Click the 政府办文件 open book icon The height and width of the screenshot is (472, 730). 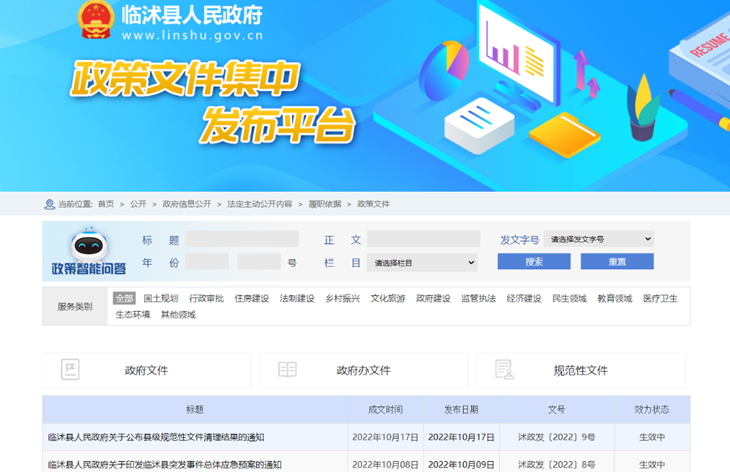tap(287, 370)
